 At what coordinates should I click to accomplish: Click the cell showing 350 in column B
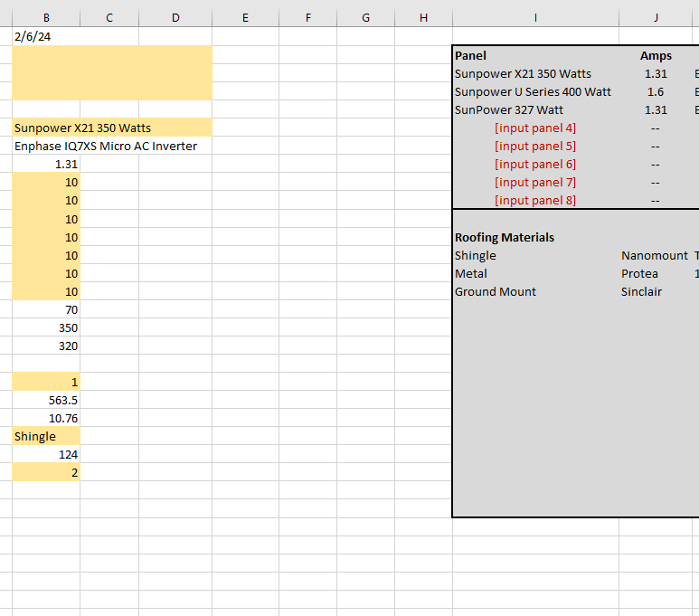(46, 327)
